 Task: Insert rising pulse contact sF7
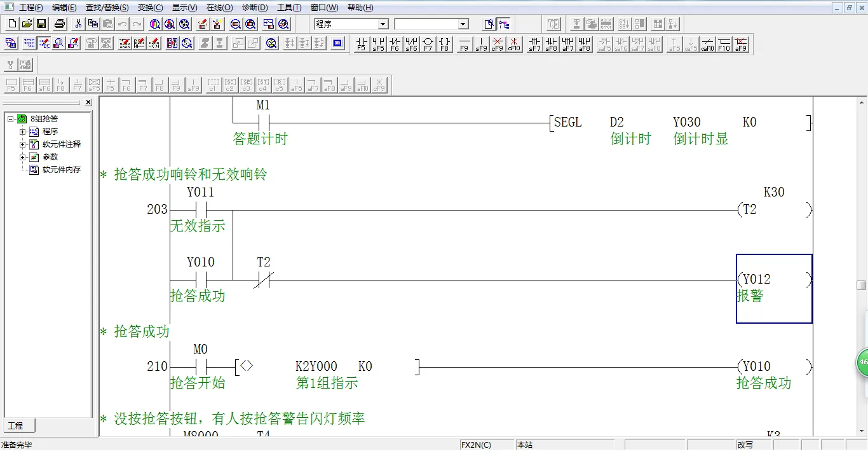[x=534, y=44]
